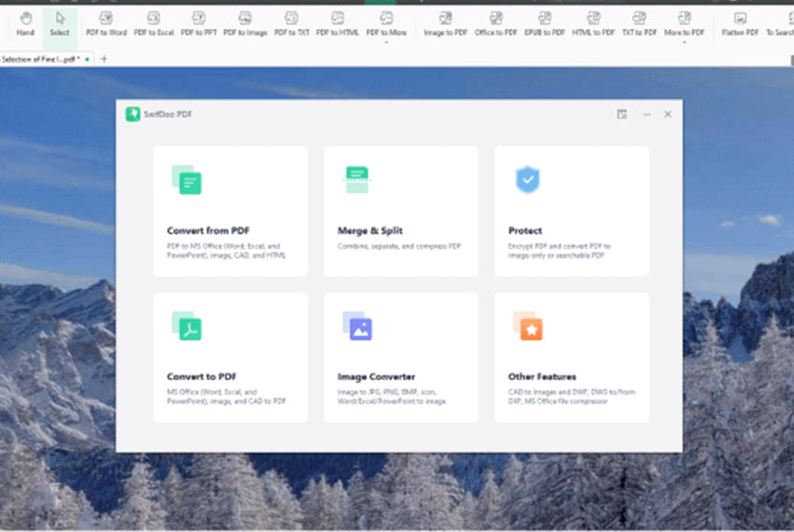The image size is (794, 532).
Task: Click the Image to PDF icon
Action: pyautogui.click(x=446, y=23)
